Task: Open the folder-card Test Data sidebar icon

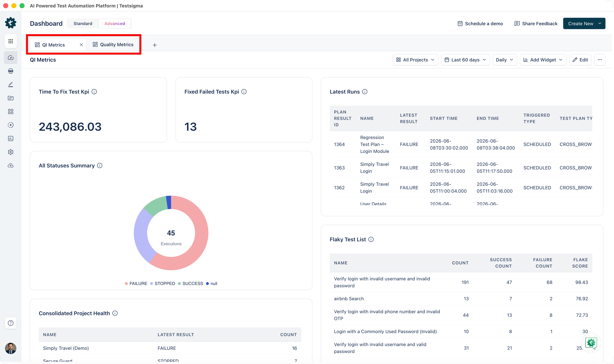Action: click(10, 98)
